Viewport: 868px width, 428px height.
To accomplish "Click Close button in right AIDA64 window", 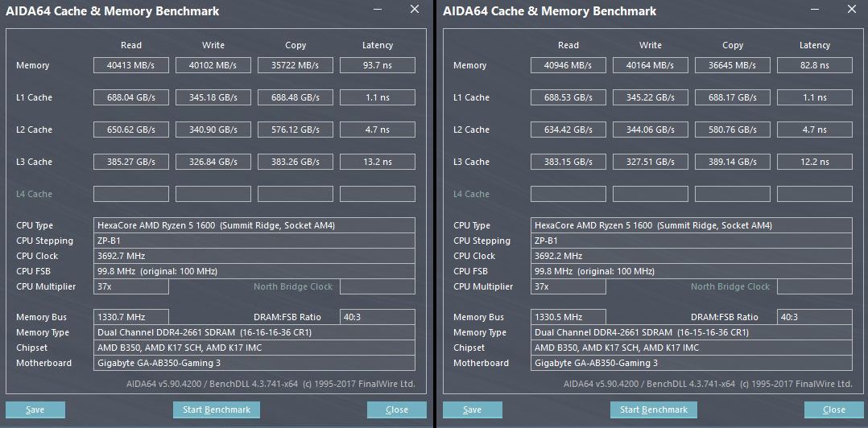I will coord(834,409).
